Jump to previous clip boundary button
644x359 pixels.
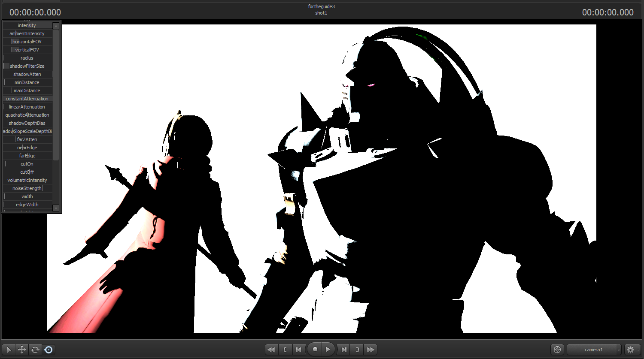299,350
